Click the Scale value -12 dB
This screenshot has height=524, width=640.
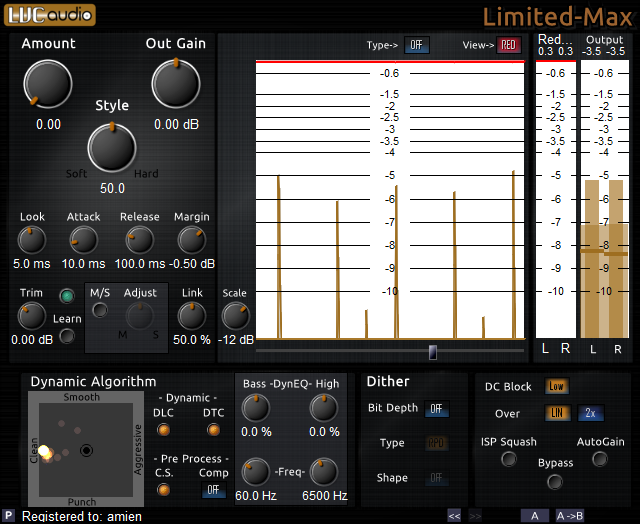pyautogui.click(x=236, y=340)
